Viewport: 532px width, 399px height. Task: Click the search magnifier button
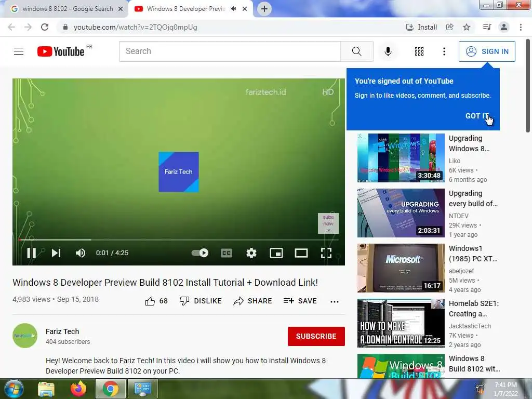356,51
